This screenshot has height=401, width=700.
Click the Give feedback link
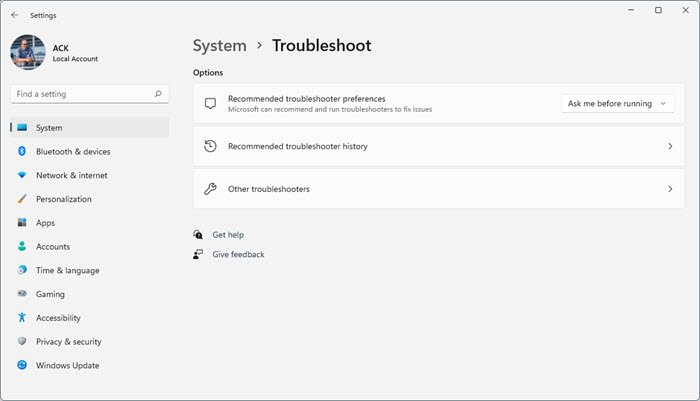coord(238,255)
